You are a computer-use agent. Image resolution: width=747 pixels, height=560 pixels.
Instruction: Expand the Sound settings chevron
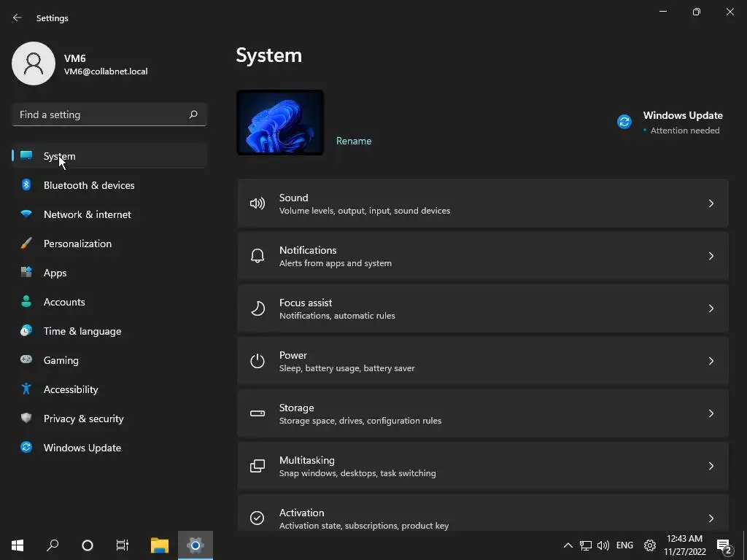click(x=711, y=203)
